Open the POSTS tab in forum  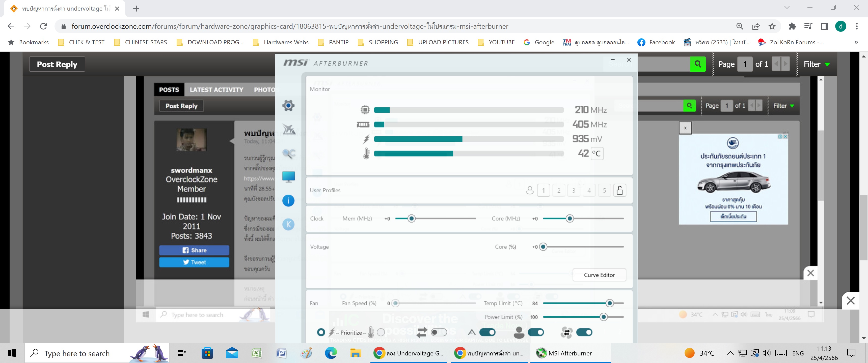(x=169, y=90)
